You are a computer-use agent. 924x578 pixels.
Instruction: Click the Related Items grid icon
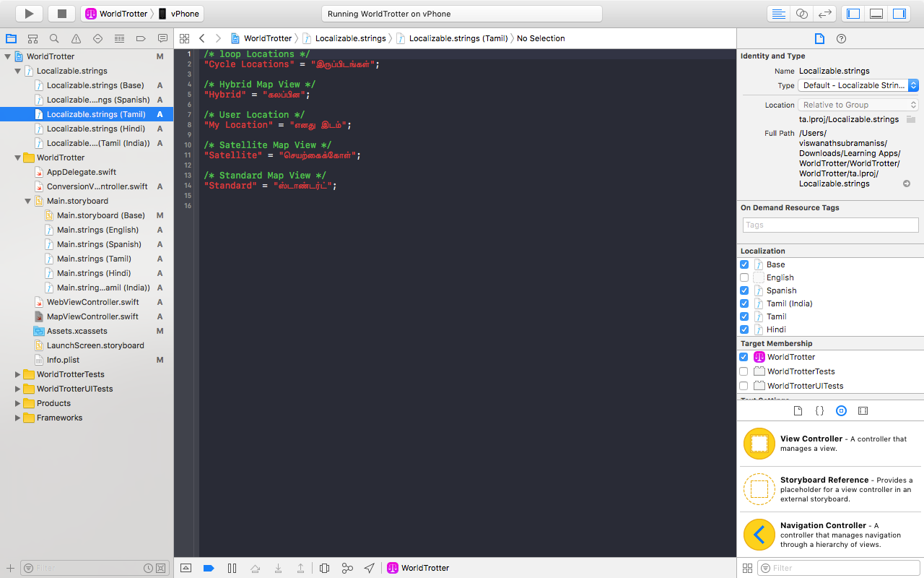(x=184, y=38)
